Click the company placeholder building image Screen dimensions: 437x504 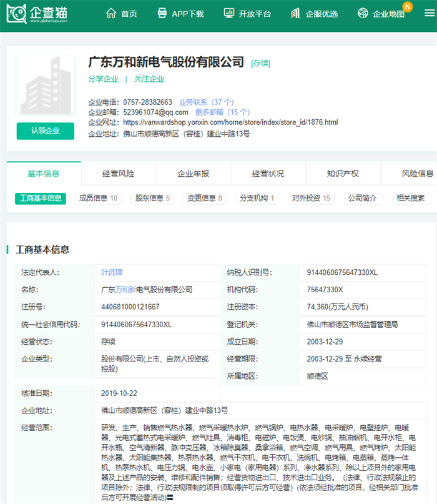[46, 85]
